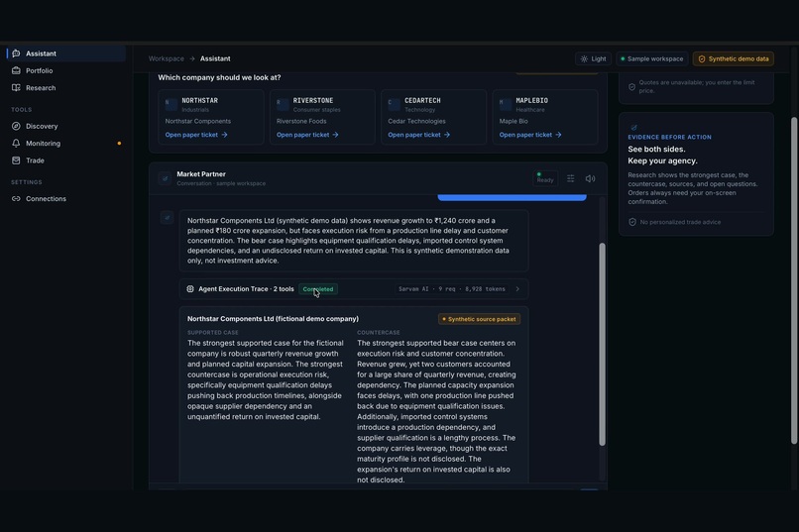Viewport: 799px width, 532px height.
Task: Click the Monitoring bell icon
Action: click(x=16, y=144)
